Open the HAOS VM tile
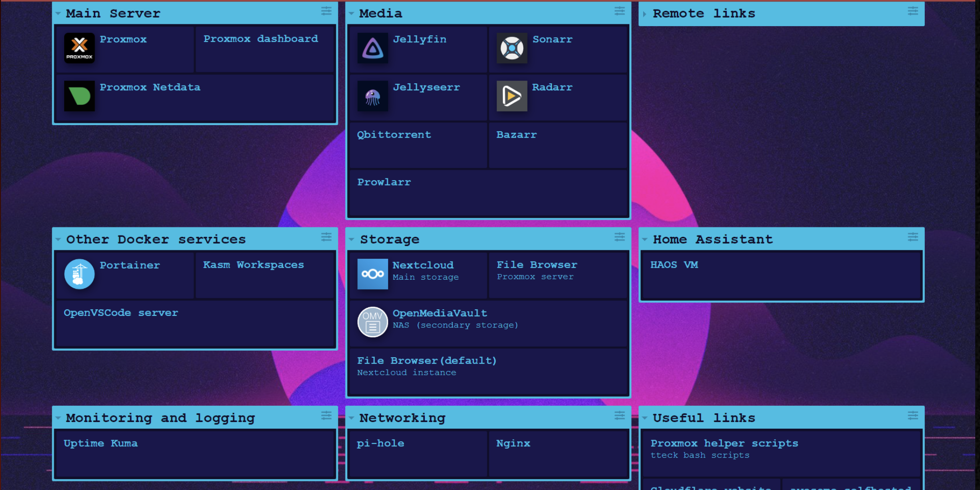Viewport: 980px width, 490px height. pyautogui.click(x=674, y=265)
